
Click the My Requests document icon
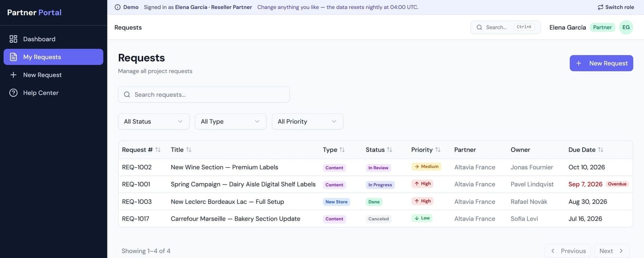[13, 57]
